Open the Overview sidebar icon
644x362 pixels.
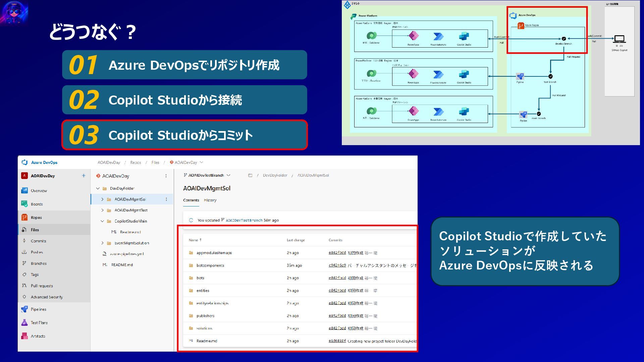point(24,190)
